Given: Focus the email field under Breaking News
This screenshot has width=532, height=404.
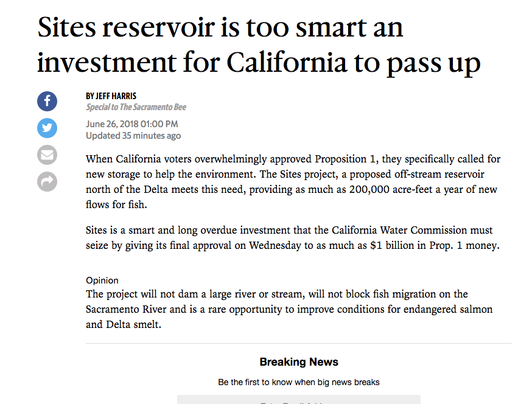Looking at the screenshot, I should pos(299,399).
